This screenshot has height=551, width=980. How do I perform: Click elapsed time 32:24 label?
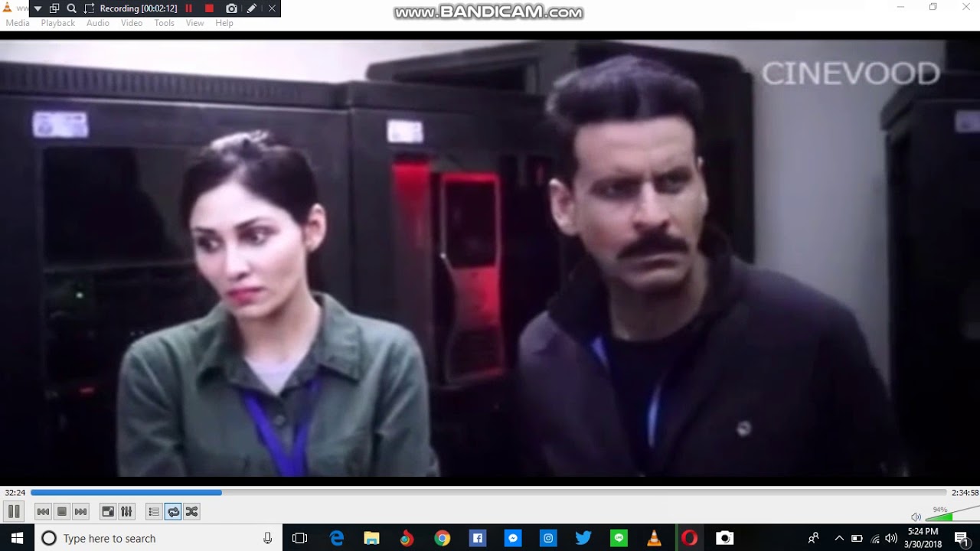click(15, 493)
